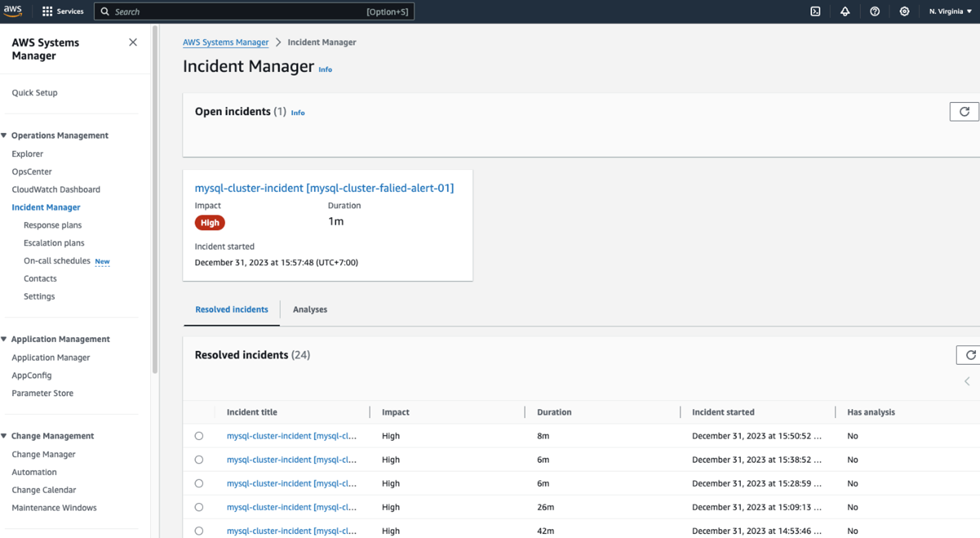This screenshot has width=980, height=538.
Task: Open the settings gear icon
Action: [905, 11]
